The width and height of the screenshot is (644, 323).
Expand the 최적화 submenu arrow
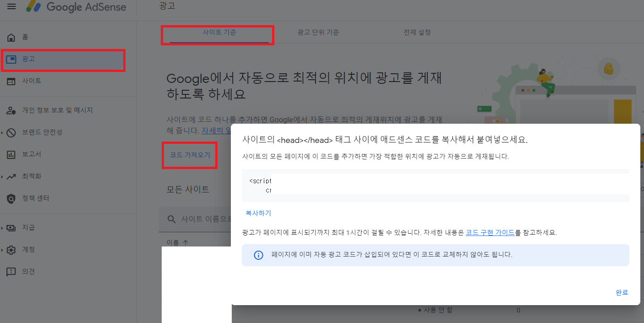pyautogui.click(x=2, y=176)
